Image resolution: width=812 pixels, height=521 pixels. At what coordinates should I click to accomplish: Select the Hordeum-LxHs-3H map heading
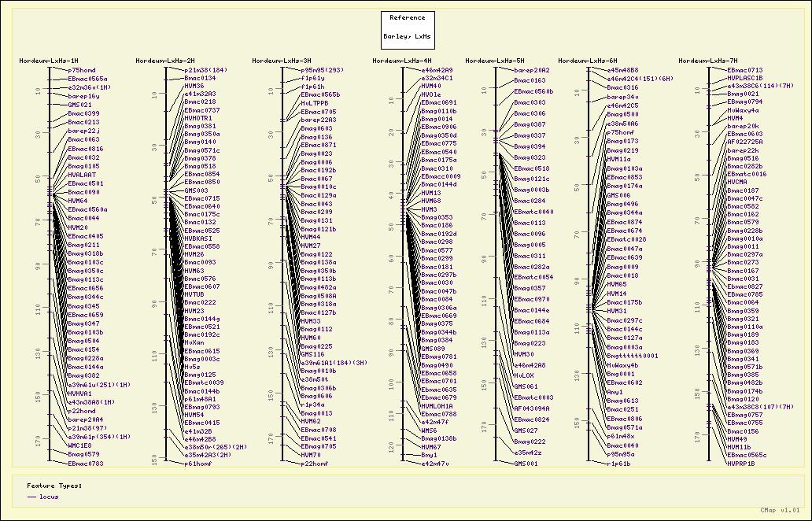tap(281, 61)
